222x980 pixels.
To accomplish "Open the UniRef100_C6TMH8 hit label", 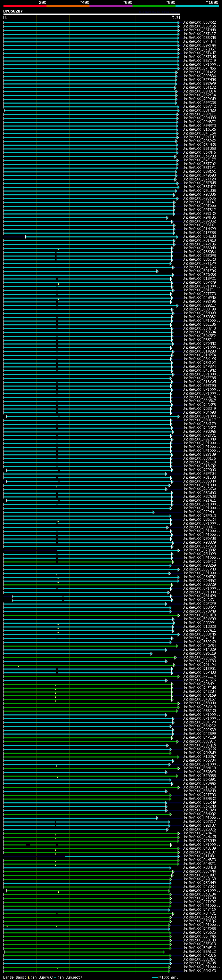I will point(199,30).
